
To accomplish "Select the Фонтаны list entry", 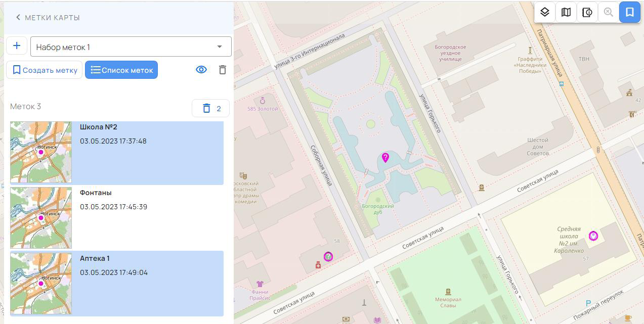I will pos(147,218).
